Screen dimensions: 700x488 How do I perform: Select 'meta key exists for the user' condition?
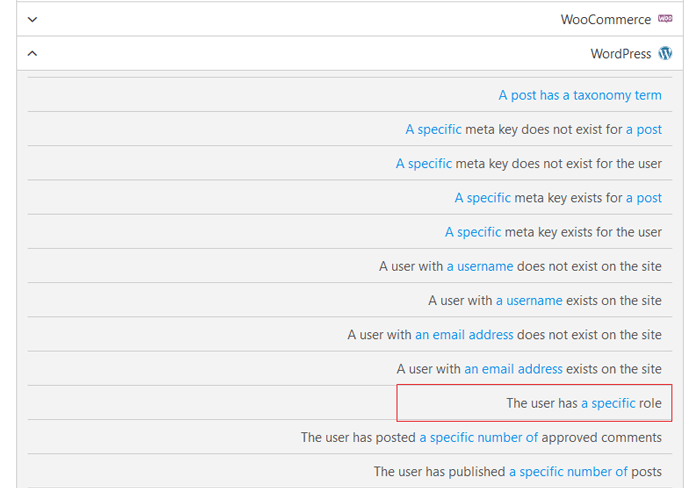tap(553, 232)
